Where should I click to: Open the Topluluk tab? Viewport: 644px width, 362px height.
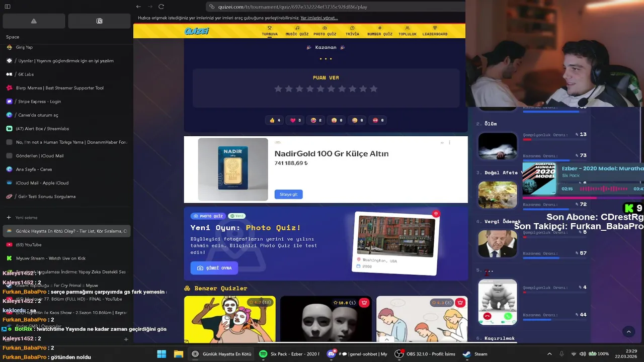[x=407, y=31]
